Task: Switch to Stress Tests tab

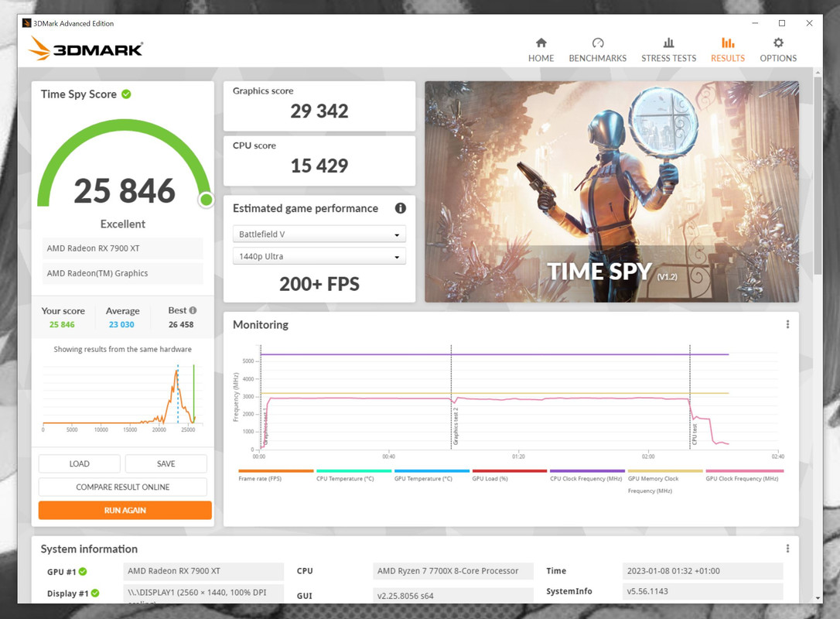Action: pyautogui.click(x=668, y=50)
